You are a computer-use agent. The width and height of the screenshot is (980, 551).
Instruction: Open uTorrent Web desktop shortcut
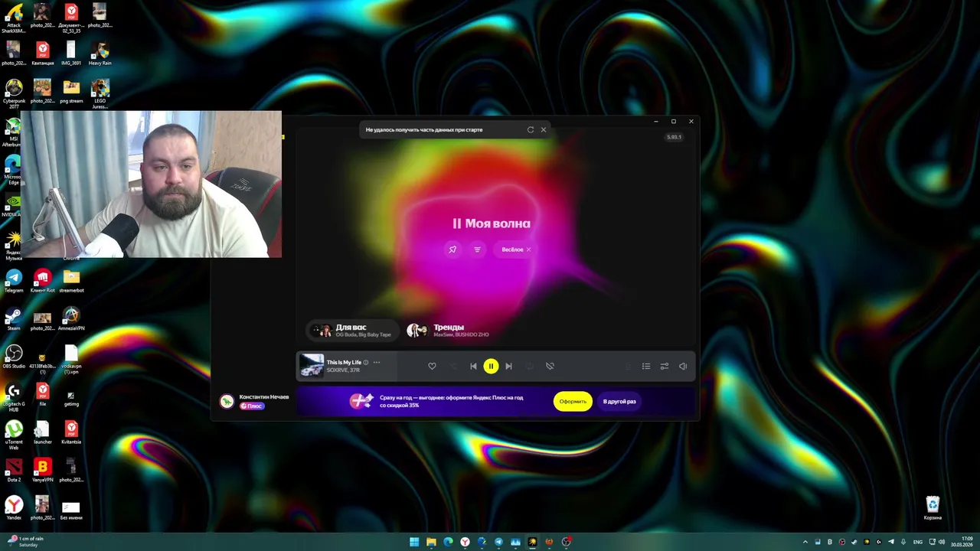(14, 433)
